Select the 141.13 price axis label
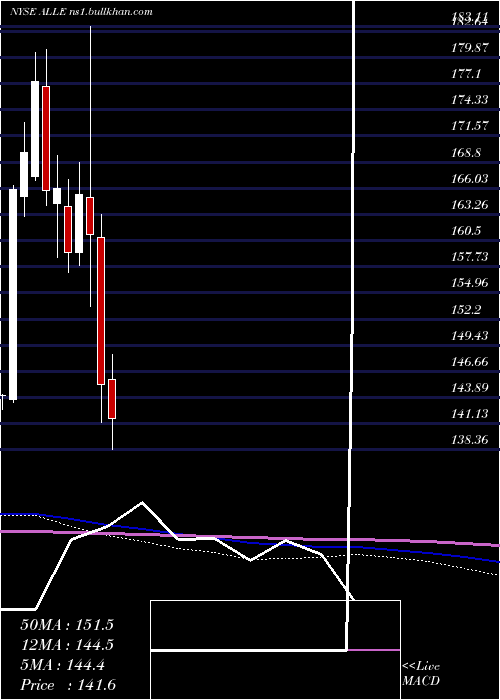 point(469,414)
